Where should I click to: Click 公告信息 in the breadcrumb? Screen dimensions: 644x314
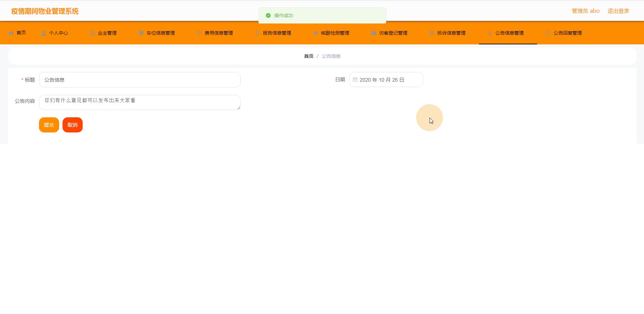(x=331, y=56)
